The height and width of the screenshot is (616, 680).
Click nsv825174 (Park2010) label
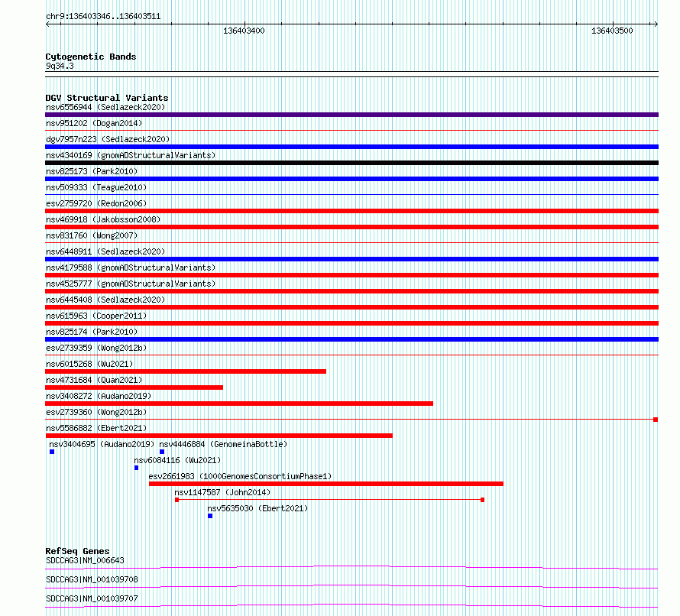click(92, 332)
